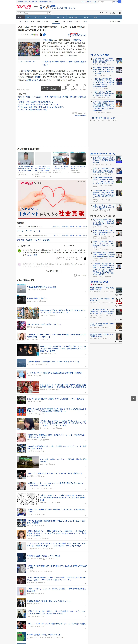
Task: Open settings via the gear icon
Action: 120,13
